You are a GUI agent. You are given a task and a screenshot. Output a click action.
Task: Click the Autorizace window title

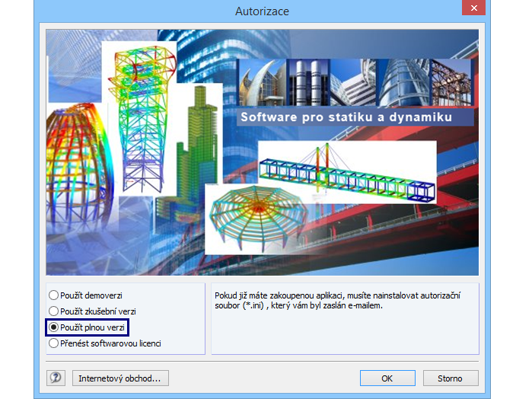(x=263, y=11)
